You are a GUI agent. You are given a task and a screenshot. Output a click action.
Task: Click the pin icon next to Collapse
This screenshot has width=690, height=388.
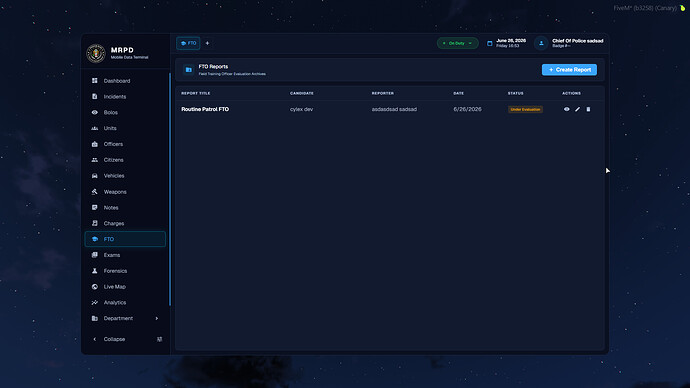click(159, 339)
